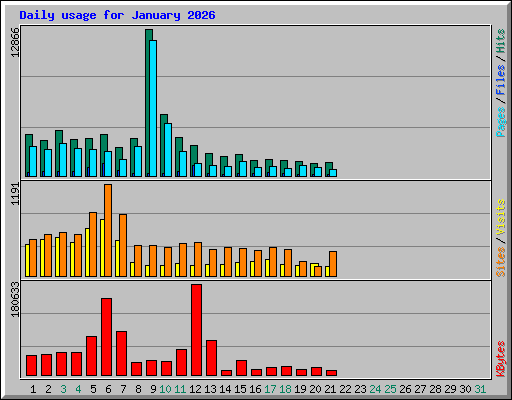Click day 27 on the x-axis
The image size is (512, 400).
click(x=420, y=389)
